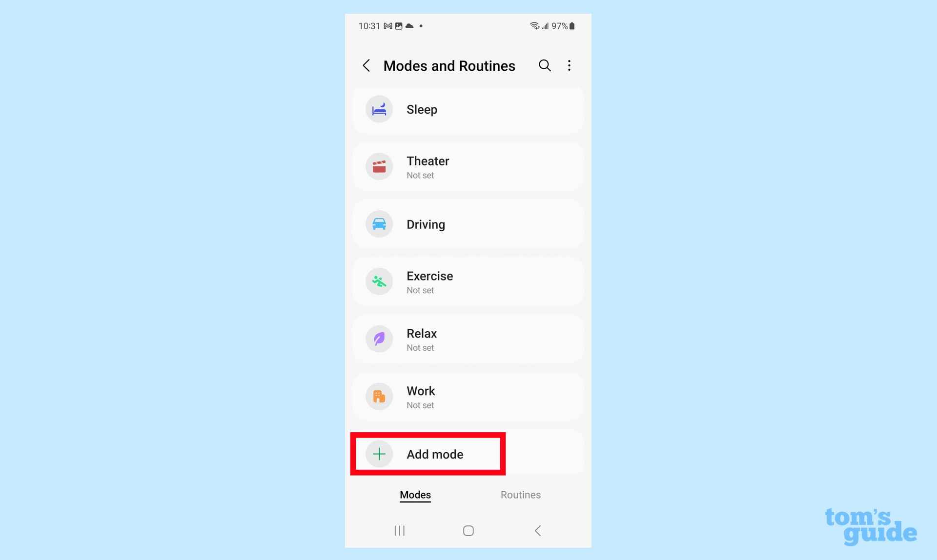Open the Sleep mode settings
Image resolution: width=937 pixels, height=560 pixels.
point(467,109)
